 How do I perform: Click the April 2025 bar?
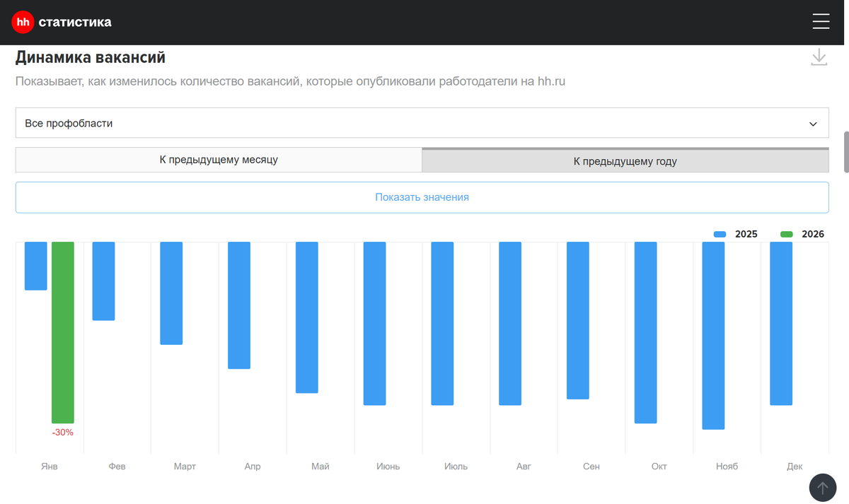pos(239,305)
